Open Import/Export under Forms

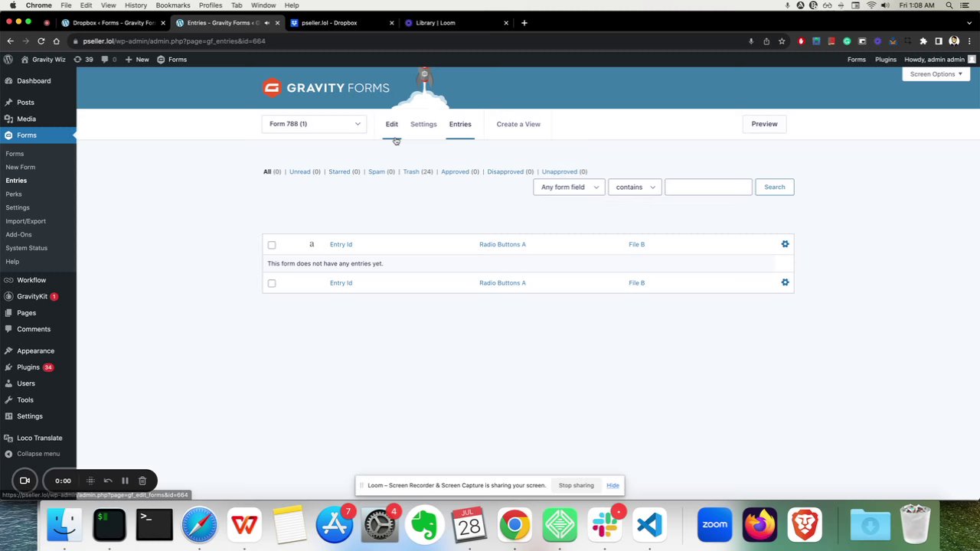pyautogui.click(x=26, y=221)
